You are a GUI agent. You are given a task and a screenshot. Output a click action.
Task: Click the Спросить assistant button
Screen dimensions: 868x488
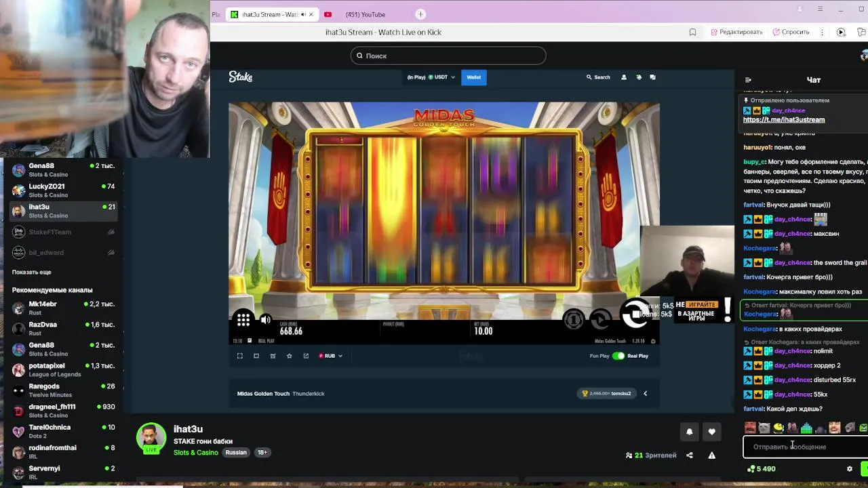coord(791,32)
